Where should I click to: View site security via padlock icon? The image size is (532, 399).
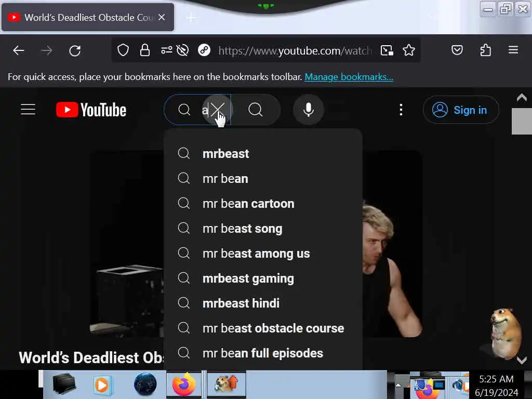tap(145, 50)
